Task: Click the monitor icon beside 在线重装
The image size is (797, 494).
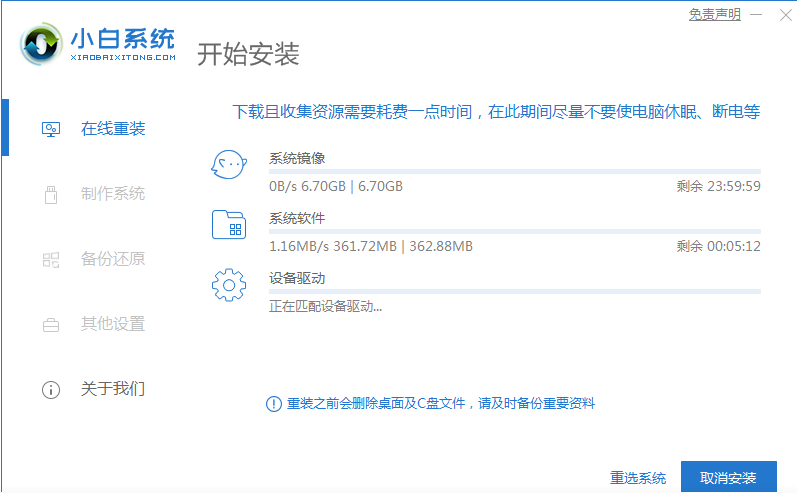Action: click(x=50, y=129)
